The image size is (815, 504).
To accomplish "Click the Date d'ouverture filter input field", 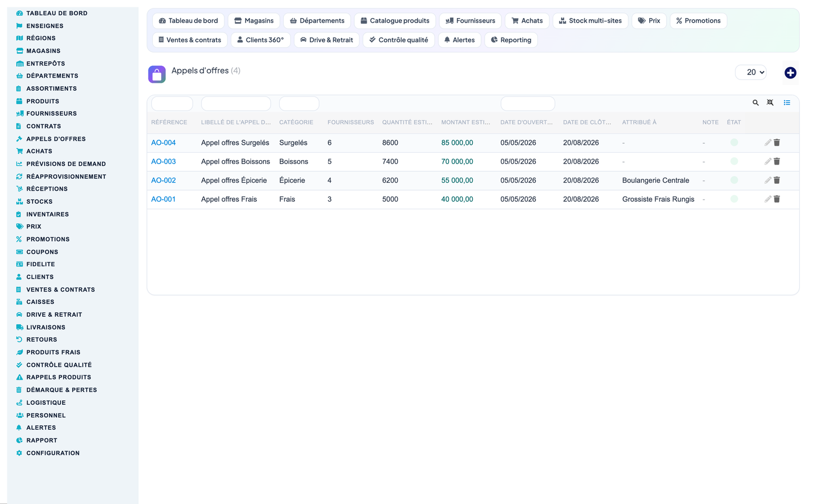I will [528, 104].
